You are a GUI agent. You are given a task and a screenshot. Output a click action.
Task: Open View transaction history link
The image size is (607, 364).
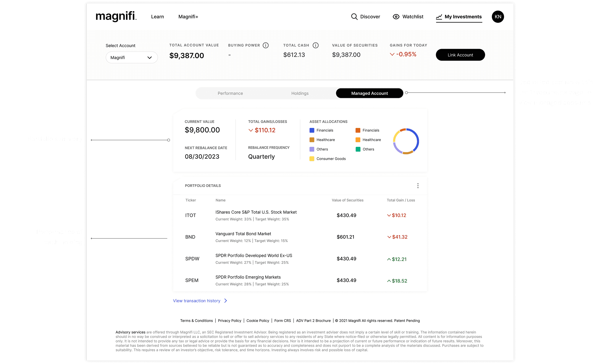click(x=197, y=300)
